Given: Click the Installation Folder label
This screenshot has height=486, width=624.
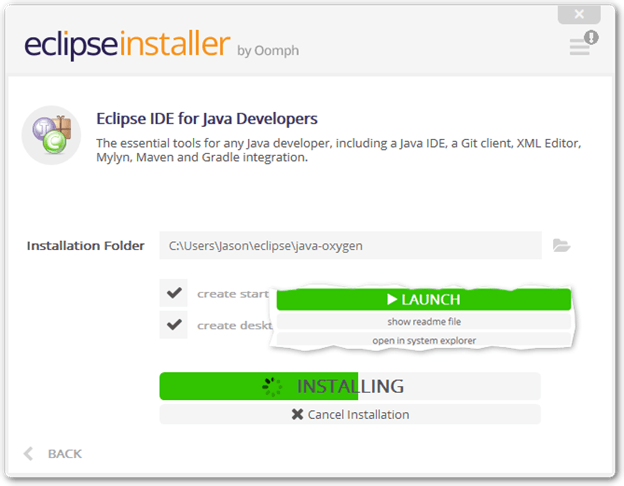Looking at the screenshot, I should tap(85, 246).
